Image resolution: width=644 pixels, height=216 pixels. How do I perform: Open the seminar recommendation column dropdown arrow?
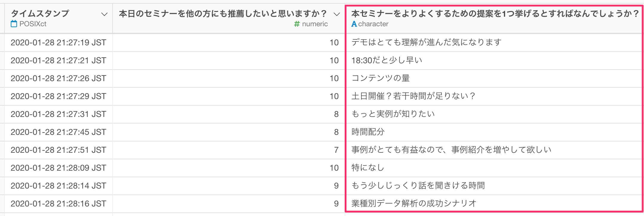coord(337,14)
